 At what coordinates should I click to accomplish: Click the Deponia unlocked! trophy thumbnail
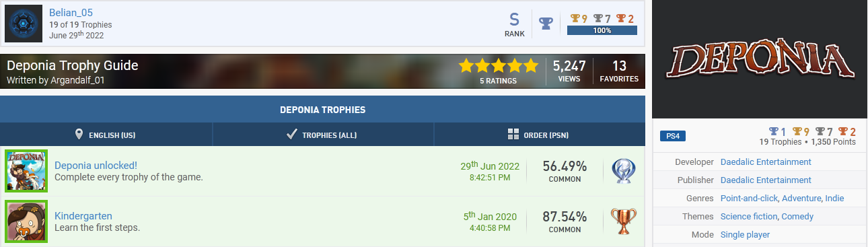click(x=26, y=171)
